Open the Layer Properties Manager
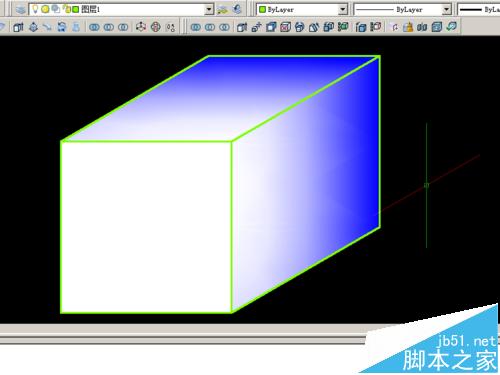This screenshot has height=375, width=500. tap(21, 9)
